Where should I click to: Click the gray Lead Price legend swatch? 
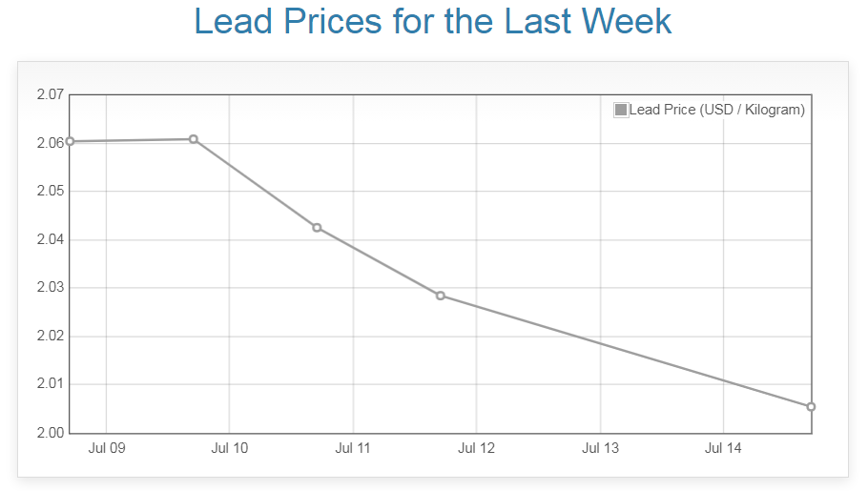[x=621, y=110]
